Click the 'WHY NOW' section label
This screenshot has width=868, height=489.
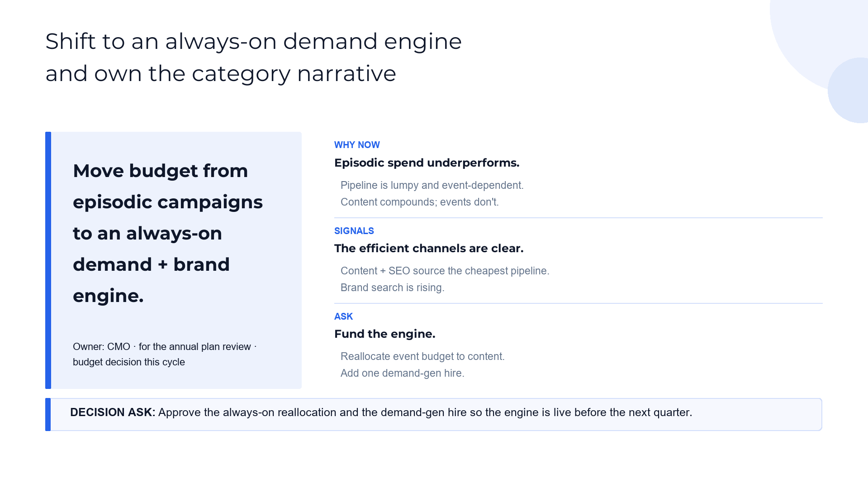(357, 145)
